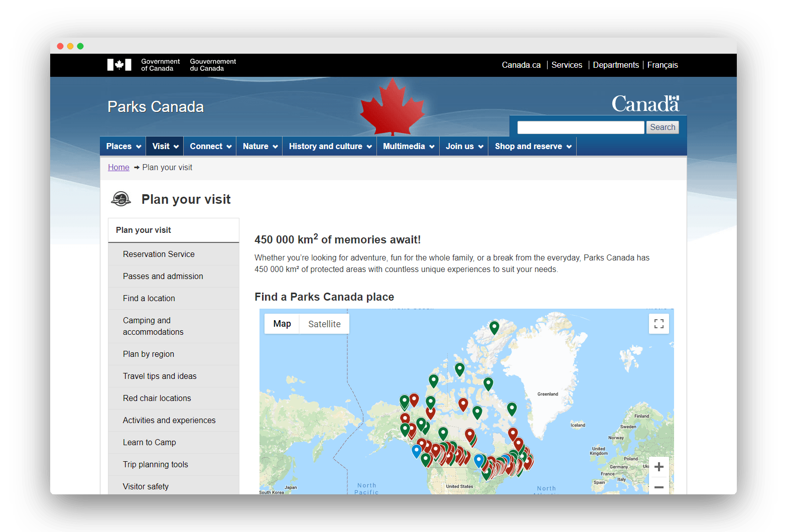
Task: Open Reservation Service in sidebar
Action: 174,254
